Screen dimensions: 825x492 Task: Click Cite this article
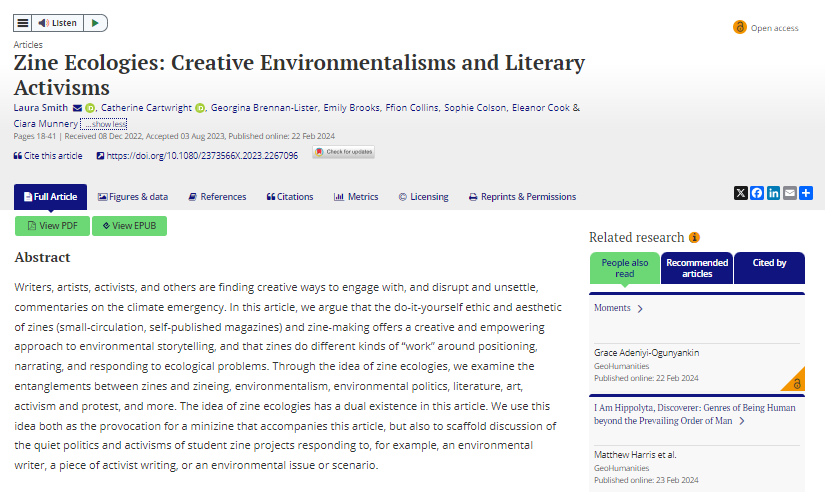click(x=48, y=156)
